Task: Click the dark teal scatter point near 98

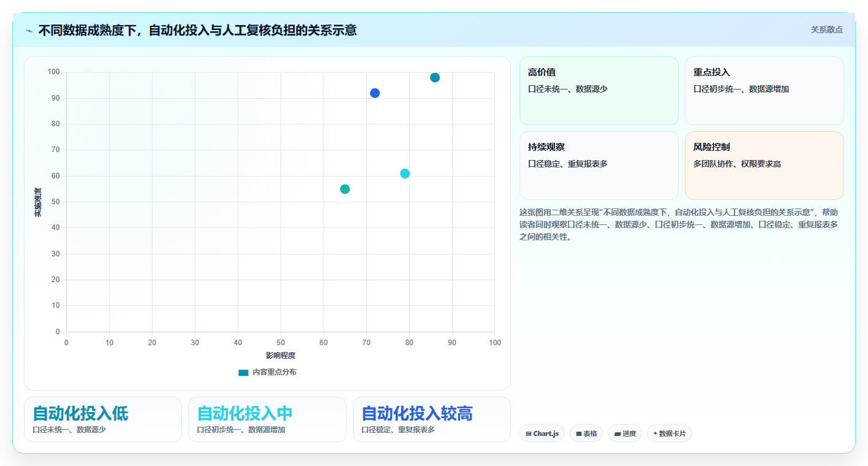Action: point(435,77)
